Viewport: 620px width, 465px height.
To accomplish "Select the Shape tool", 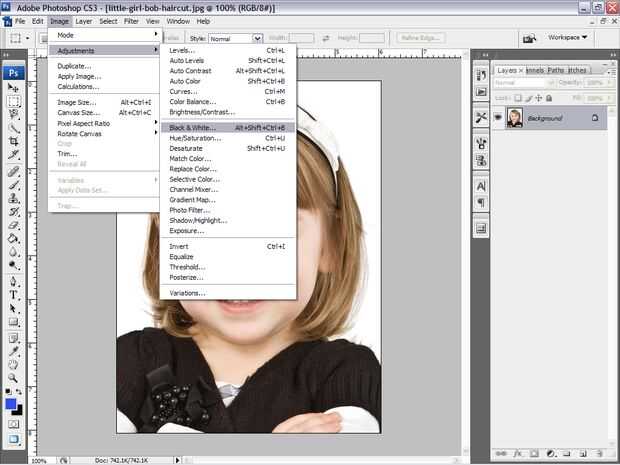I will [13, 322].
